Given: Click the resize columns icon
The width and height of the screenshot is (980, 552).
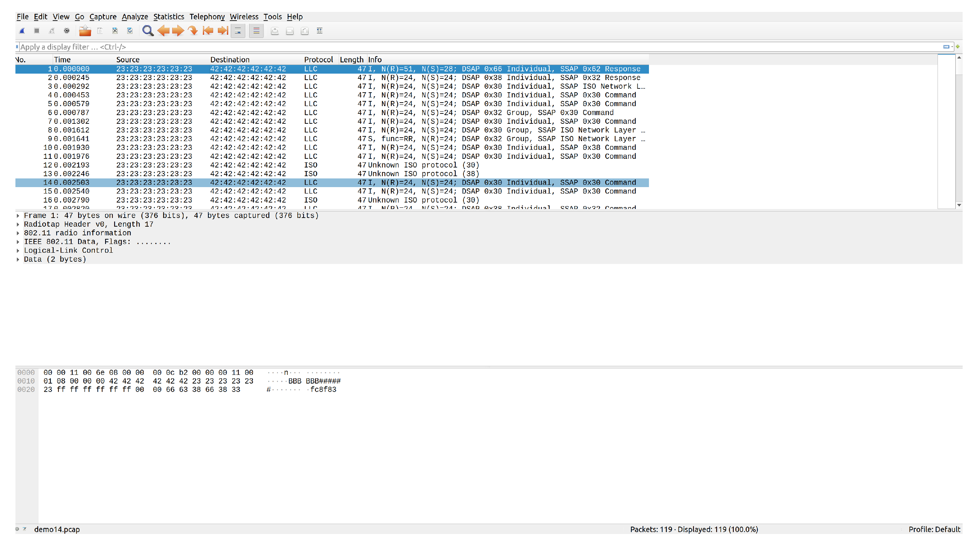Looking at the screenshot, I should pyautogui.click(x=319, y=31).
